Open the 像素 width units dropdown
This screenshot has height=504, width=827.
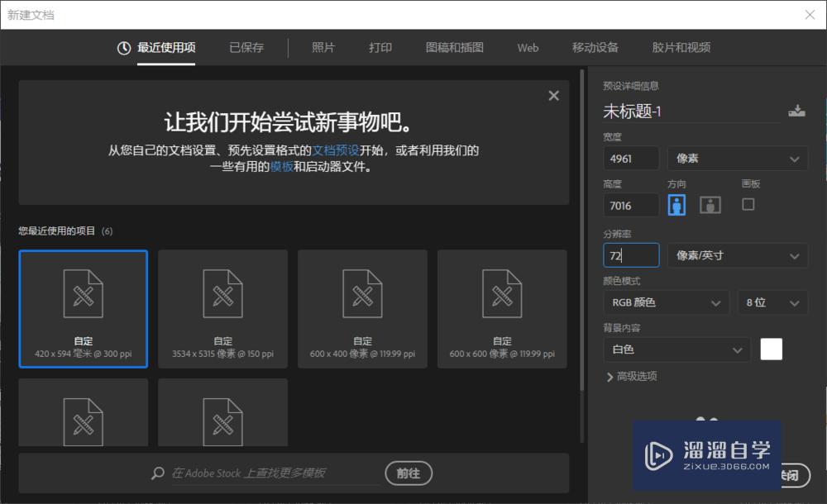tap(737, 158)
